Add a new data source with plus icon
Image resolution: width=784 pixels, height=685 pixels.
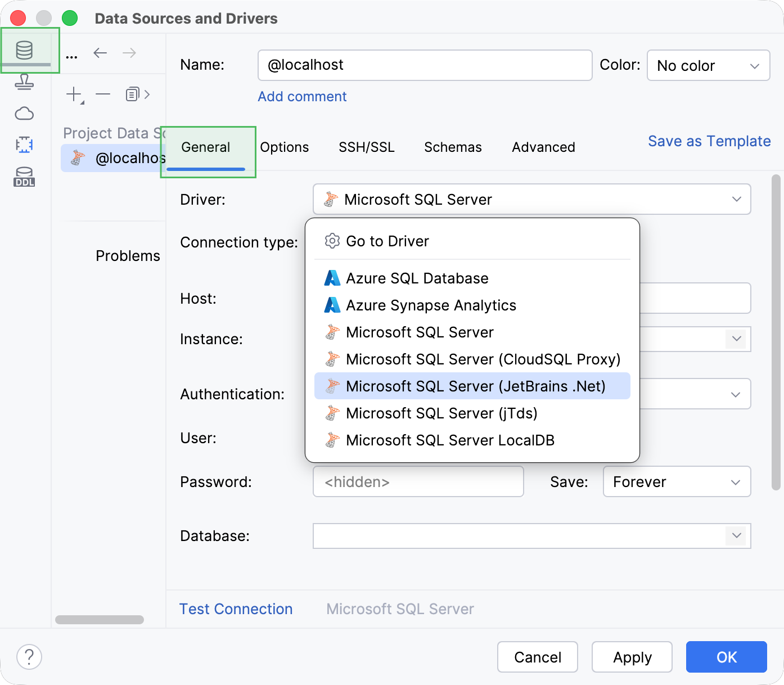[x=74, y=94]
